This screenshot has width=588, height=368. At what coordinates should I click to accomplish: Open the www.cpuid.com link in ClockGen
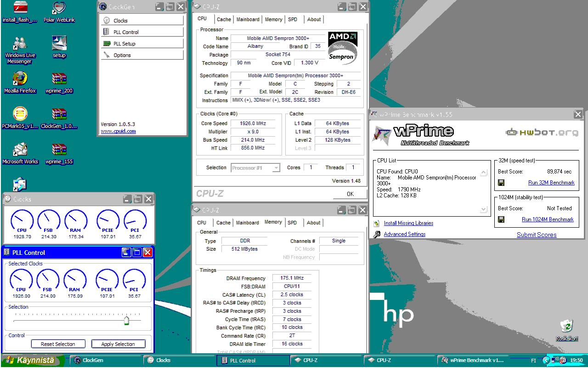pyautogui.click(x=118, y=131)
